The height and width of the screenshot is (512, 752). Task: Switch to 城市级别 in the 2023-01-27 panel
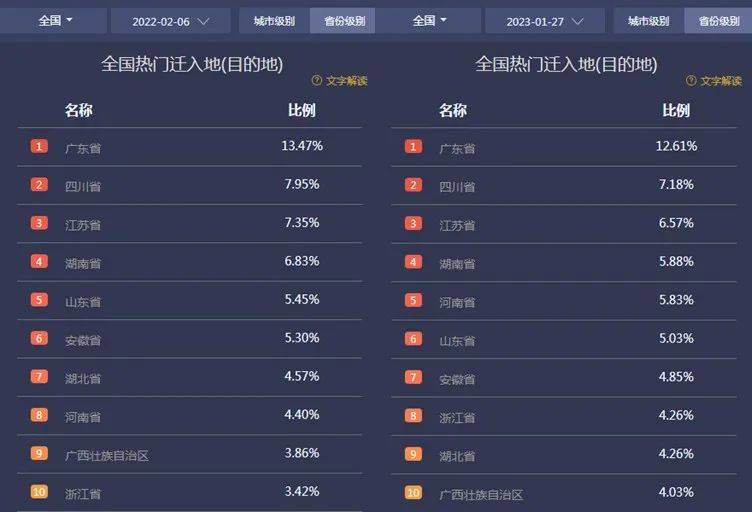click(648, 21)
